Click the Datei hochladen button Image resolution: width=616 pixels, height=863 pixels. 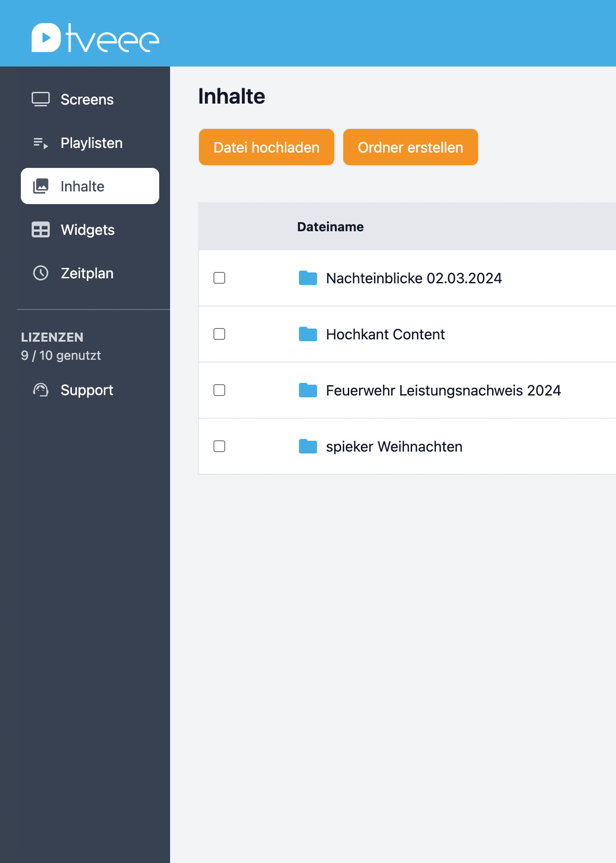(266, 147)
